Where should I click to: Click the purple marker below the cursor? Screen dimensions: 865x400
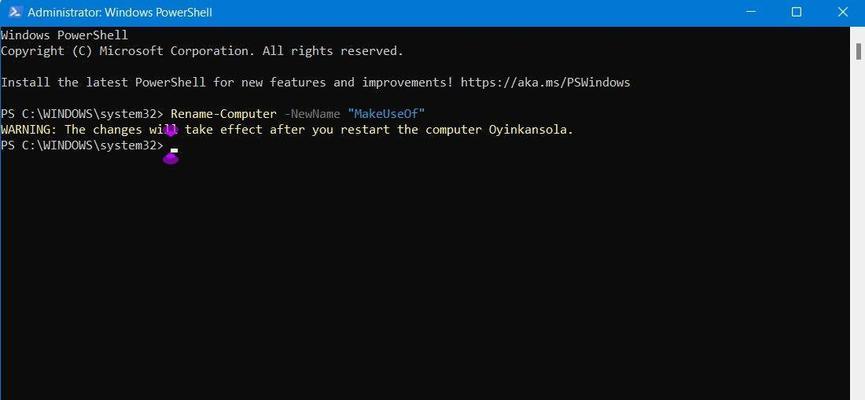(x=170, y=159)
